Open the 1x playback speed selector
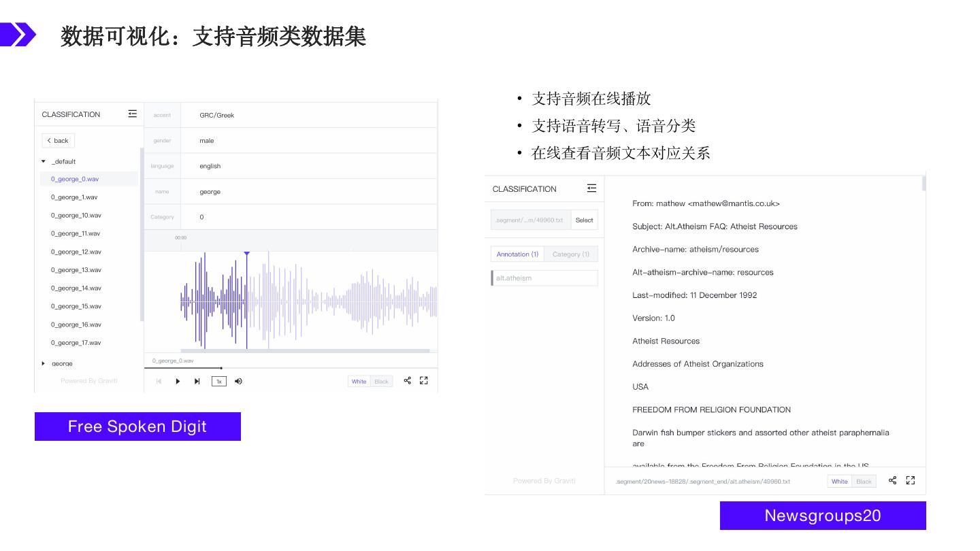The width and height of the screenshot is (980, 551). (218, 382)
